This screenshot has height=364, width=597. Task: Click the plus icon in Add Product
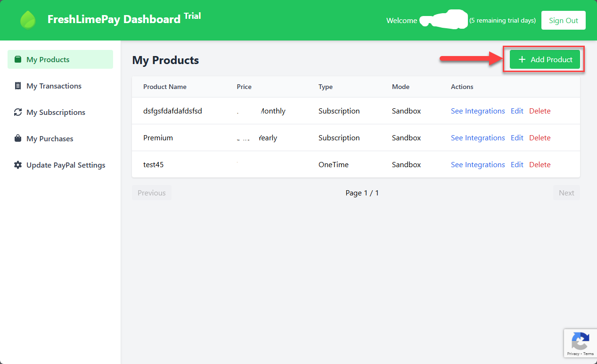tap(522, 59)
